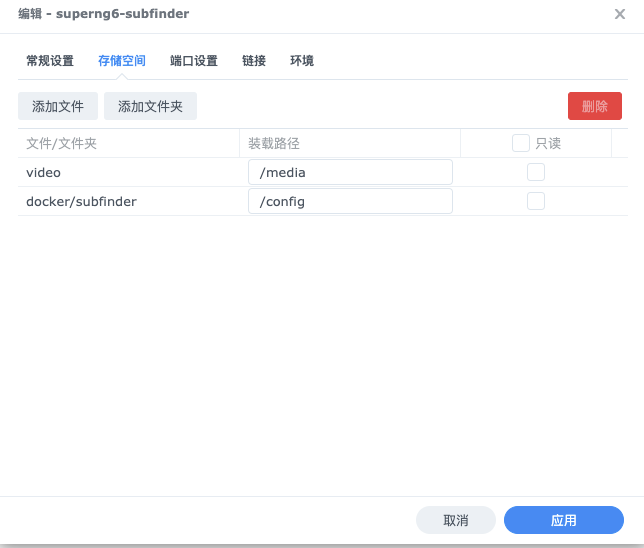This screenshot has height=548, width=644.
Task: Edit the /config mount path field
Action: 350,201
